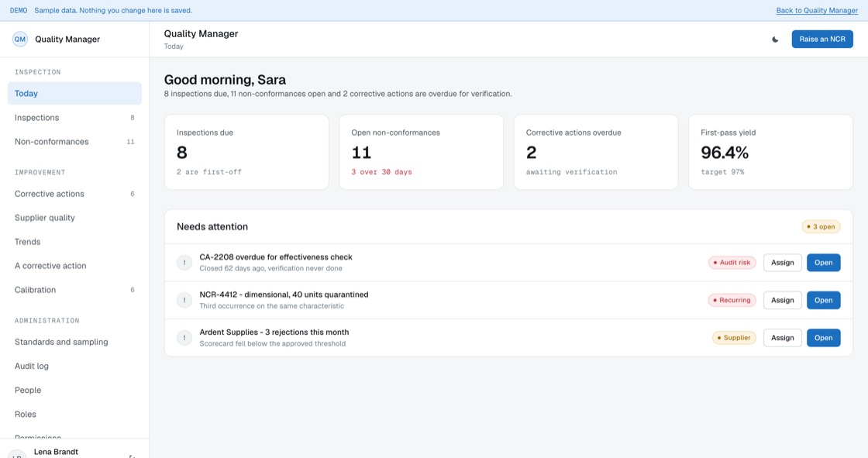Assign the Ardent Supplies rejections item
The width and height of the screenshot is (868, 458).
tap(782, 338)
